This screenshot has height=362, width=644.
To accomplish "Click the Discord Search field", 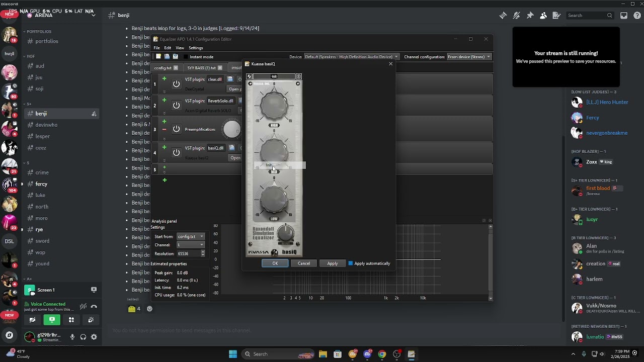I will point(590,16).
